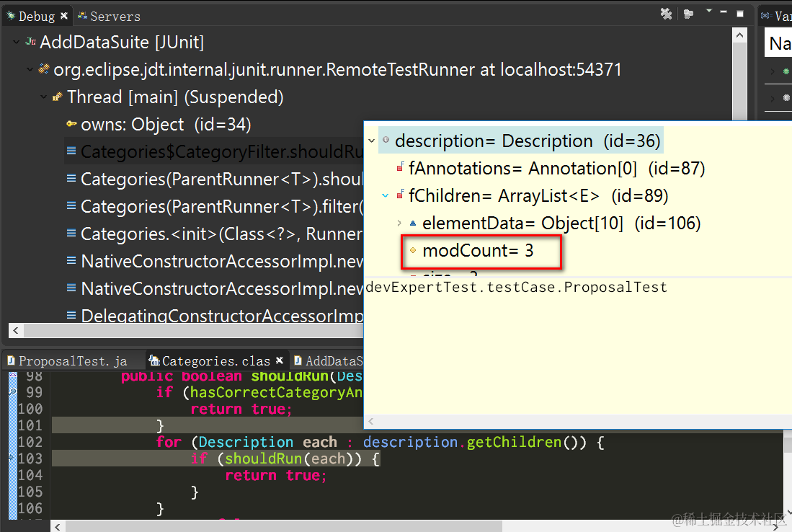This screenshot has height=532, width=792.
Task: Select the modCount= 3 variable row
Action: 478,250
